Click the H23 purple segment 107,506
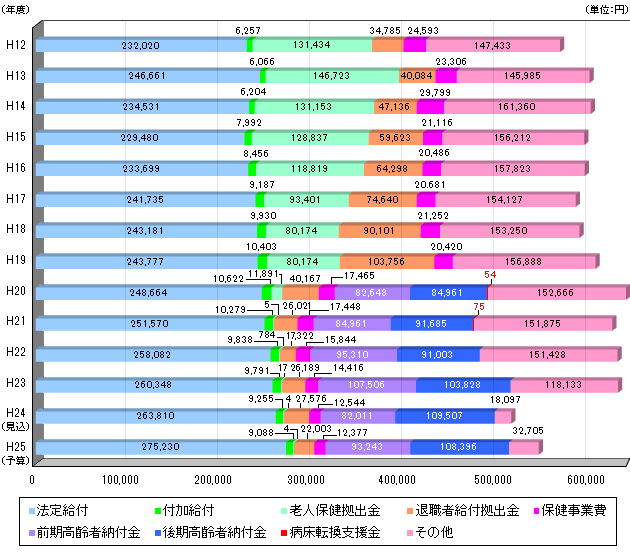The image size is (630, 559). click(x=367, y=385)
